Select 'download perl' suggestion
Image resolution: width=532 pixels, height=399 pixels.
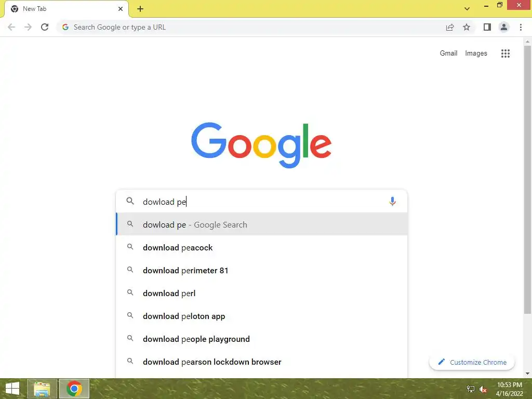pyautogui.click(x=262, y=293)
